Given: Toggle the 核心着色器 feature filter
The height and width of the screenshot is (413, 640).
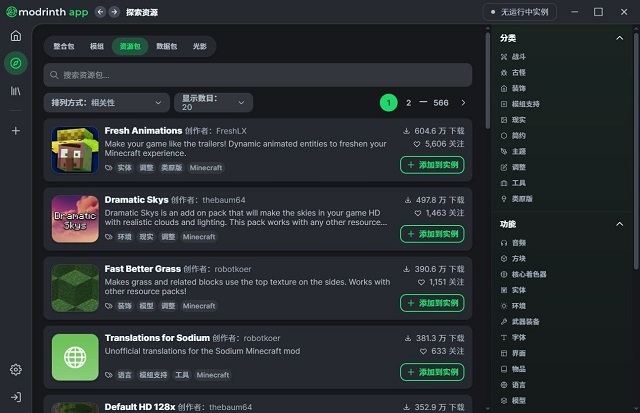Looking at the screenshot, I should [523, 274].
